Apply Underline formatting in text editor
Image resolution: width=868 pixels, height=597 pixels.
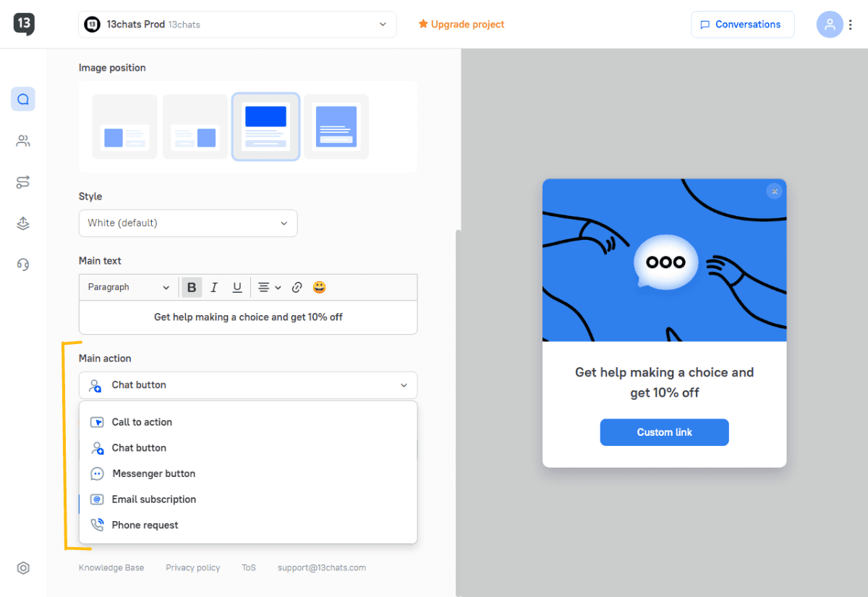point(237,288)
